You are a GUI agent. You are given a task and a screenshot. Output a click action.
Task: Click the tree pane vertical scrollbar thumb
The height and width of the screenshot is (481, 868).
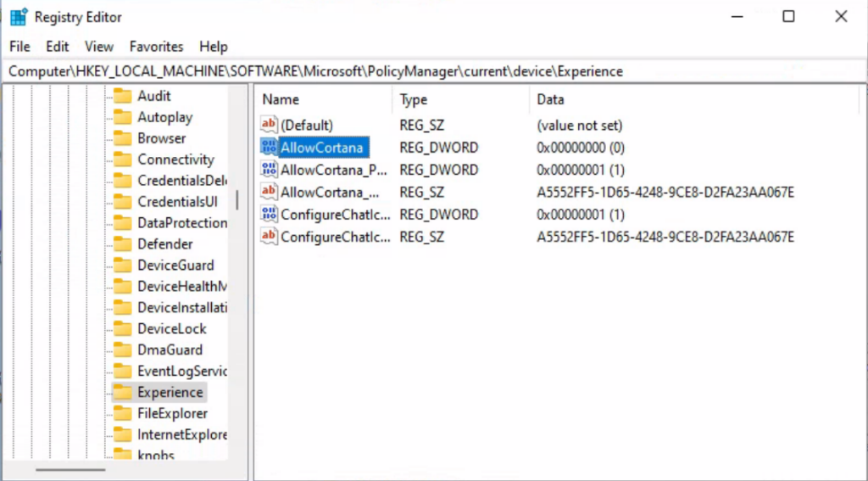pos(237,200)
